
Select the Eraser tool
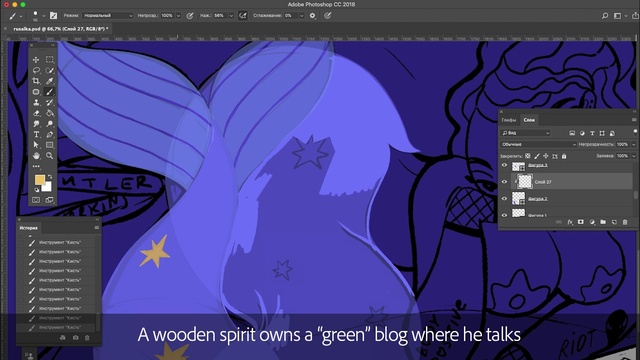click(36, 113)
